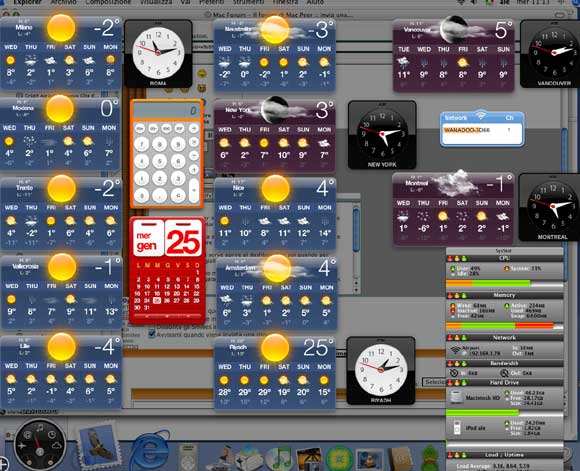Click the browser window's vertical scrollbar thumb
The height and width of the screenshot is (471, 580).
(564, 203)
